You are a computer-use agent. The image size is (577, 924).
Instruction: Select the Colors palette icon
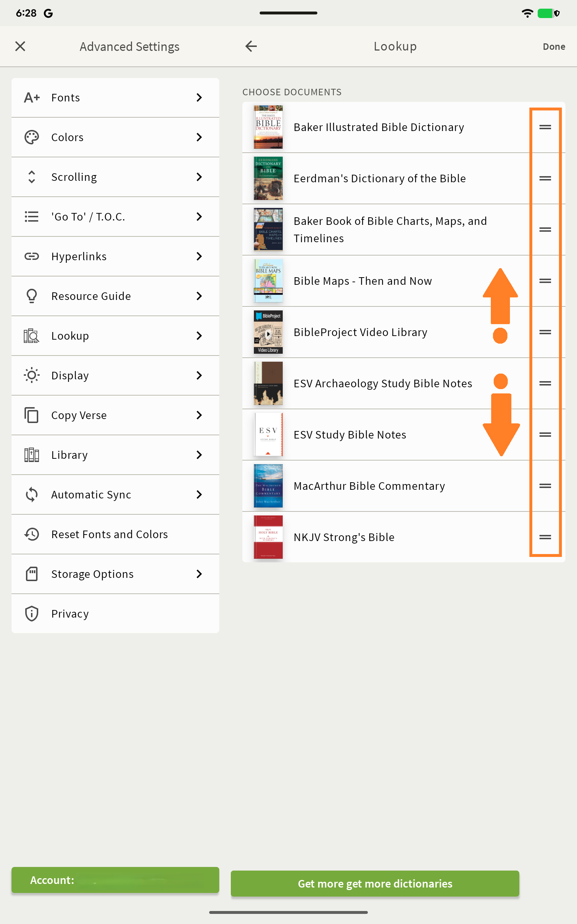(32, 138)
